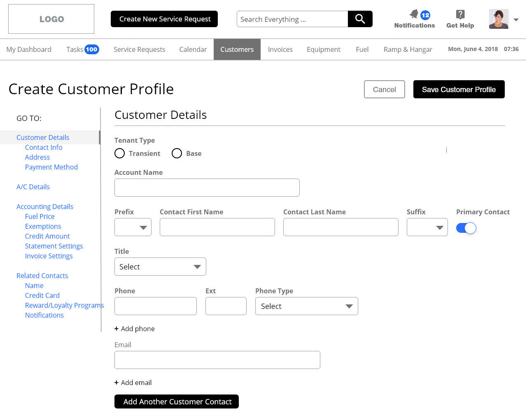Viewport: 527px width, 420px height.
Task: Open the Notifications bell icon
Action: (414, 14)
